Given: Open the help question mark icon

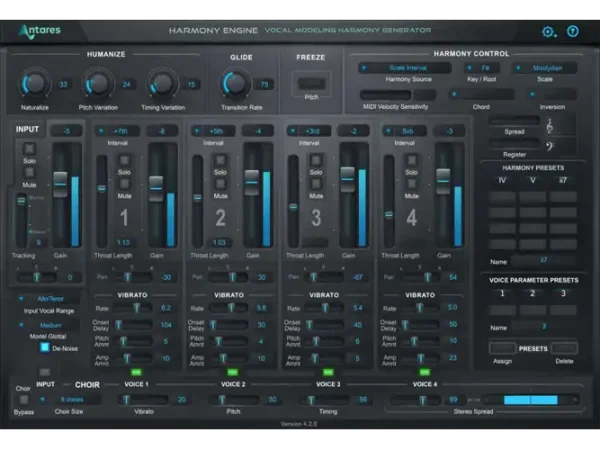Looking at the screenshot, I should coord(572,31).
